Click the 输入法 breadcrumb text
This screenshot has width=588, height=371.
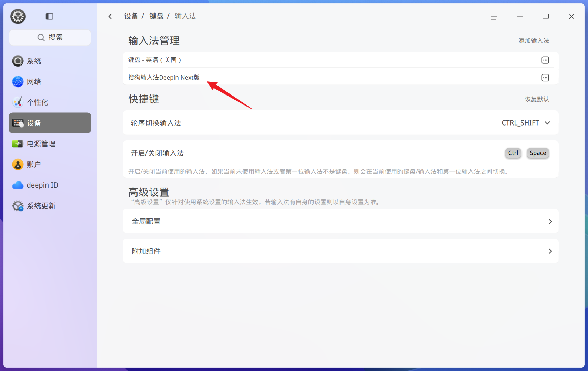coord(185,16)
